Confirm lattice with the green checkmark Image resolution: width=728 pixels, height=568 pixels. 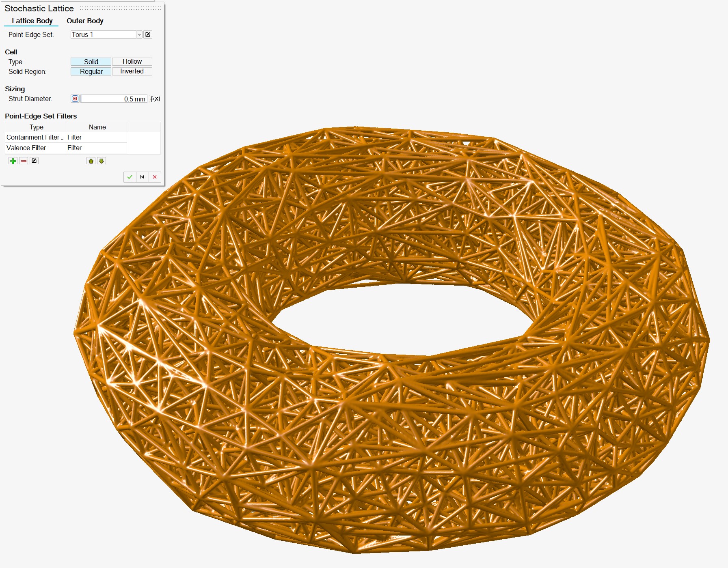[130, 177]
